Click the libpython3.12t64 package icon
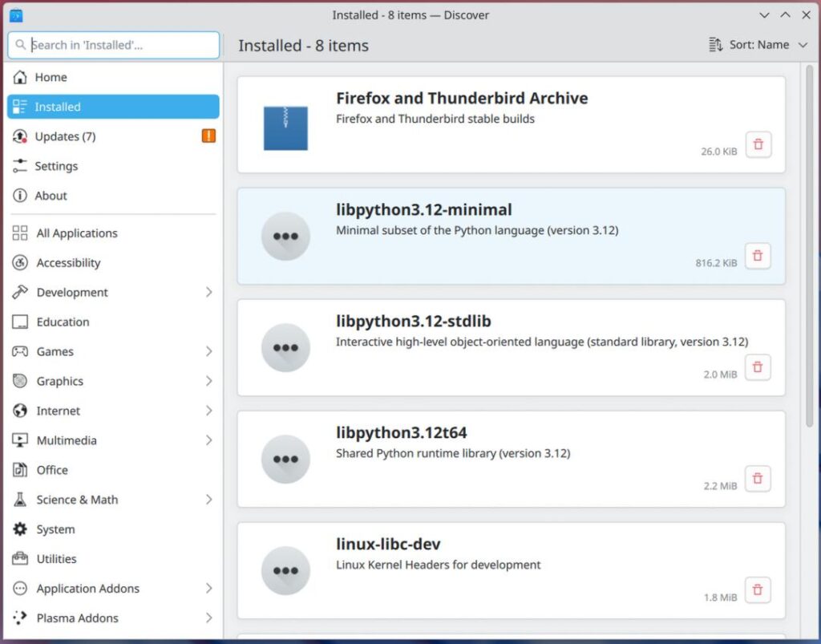Viewport: 821px width, 644px height. tap(285, 460)
